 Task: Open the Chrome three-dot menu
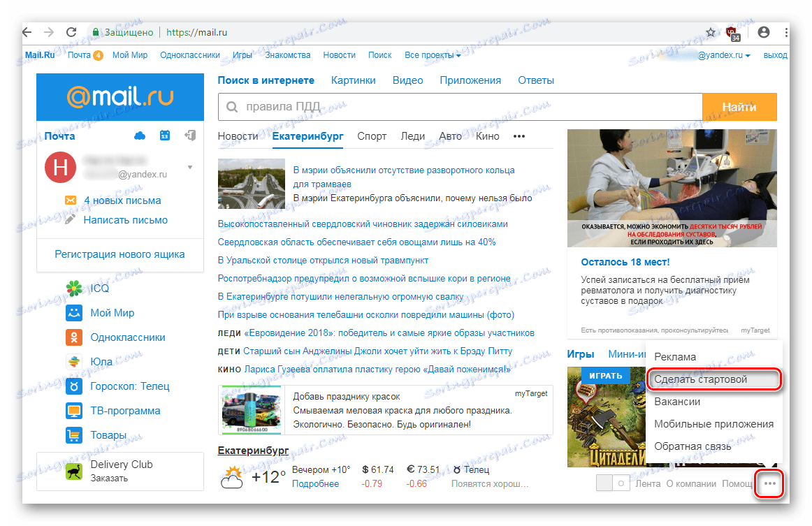pyautogui.click(x=786, y=32)
